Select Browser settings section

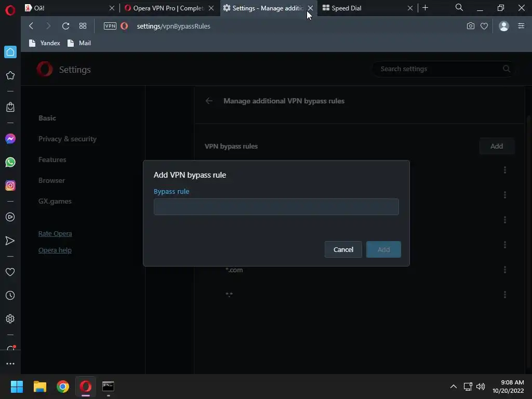tap(51, 180)
